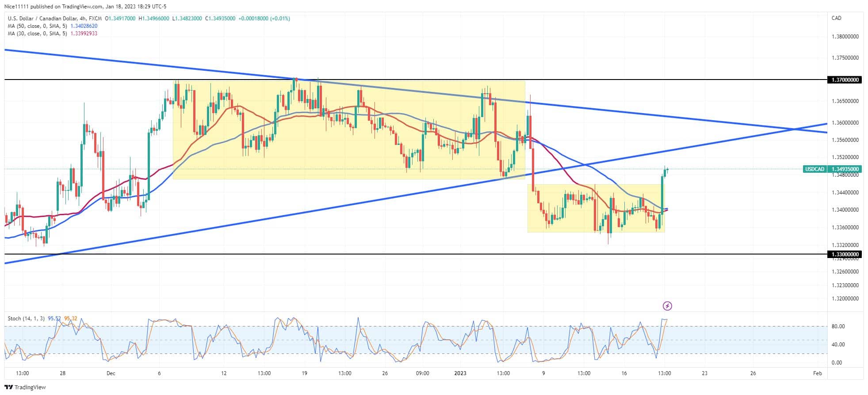Click the 1.32600000 price axis tick
This screenshot has height=395, width=868.
click(x=845, y=272)
